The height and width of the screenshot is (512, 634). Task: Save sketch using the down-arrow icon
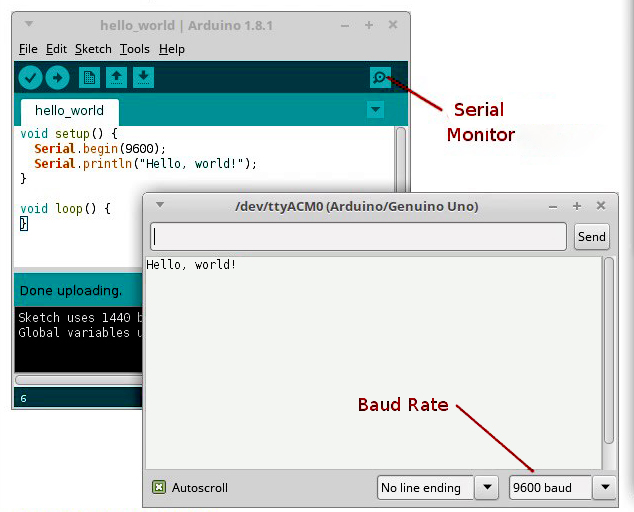click(143, 77)
